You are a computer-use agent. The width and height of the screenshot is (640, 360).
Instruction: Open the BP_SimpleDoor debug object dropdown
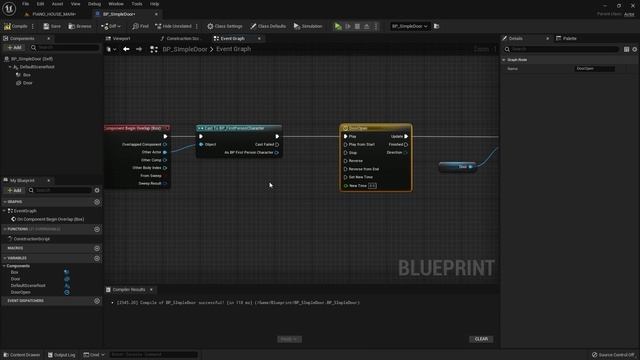pos(409,26)
